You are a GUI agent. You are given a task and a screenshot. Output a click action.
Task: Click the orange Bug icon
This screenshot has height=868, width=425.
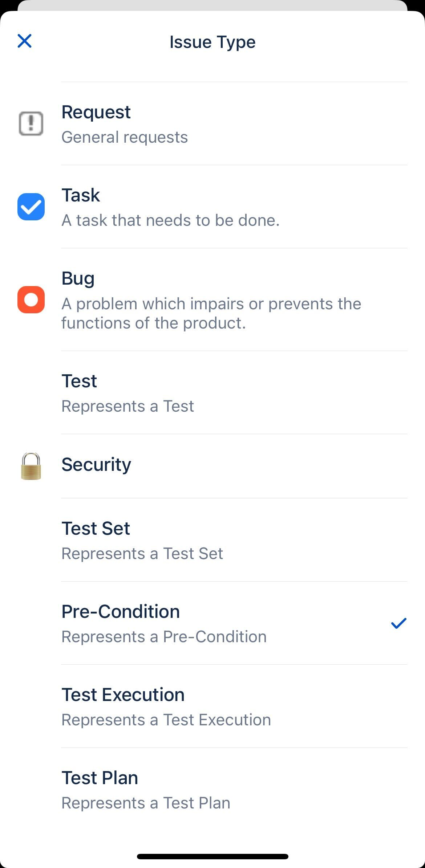(x=31, y=299)
